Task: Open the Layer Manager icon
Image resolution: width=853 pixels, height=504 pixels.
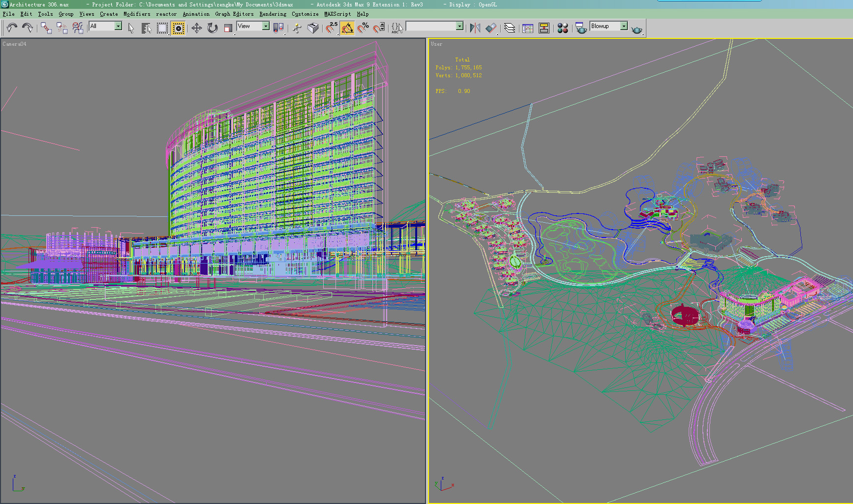Action: (510, 28)
